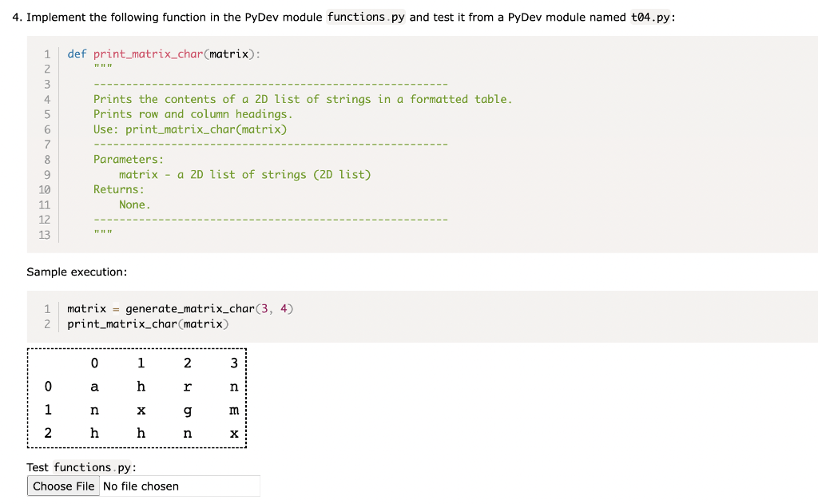The width and height of the screenshot is (818, 504).
Task: Select the Returns: line in the docstring
Action: click(118, 189)
